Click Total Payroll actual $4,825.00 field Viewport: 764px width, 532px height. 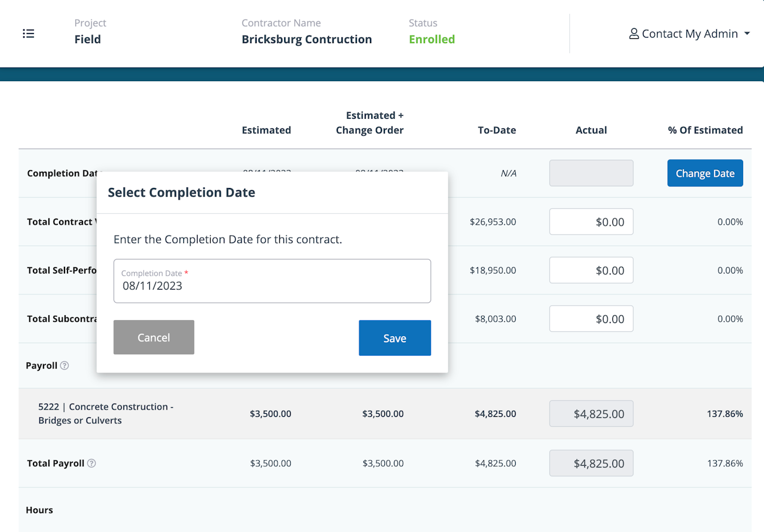coord(591,463)
